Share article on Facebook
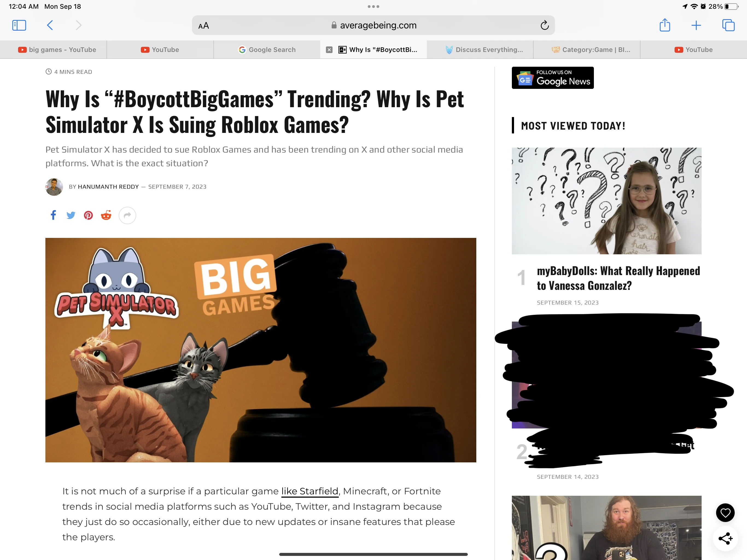The width and height of the screenshot is (747, 560). 53,215
